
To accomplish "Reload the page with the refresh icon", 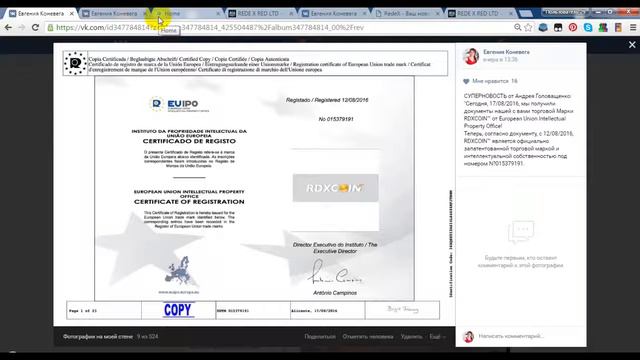I will [x=35, y=27].
